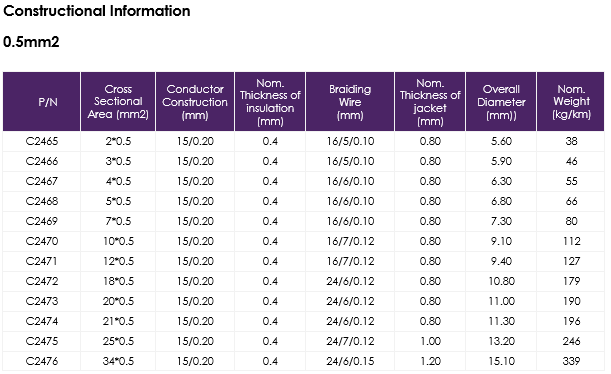
Task: Click the P/N column header
Action: coord(42,102)
